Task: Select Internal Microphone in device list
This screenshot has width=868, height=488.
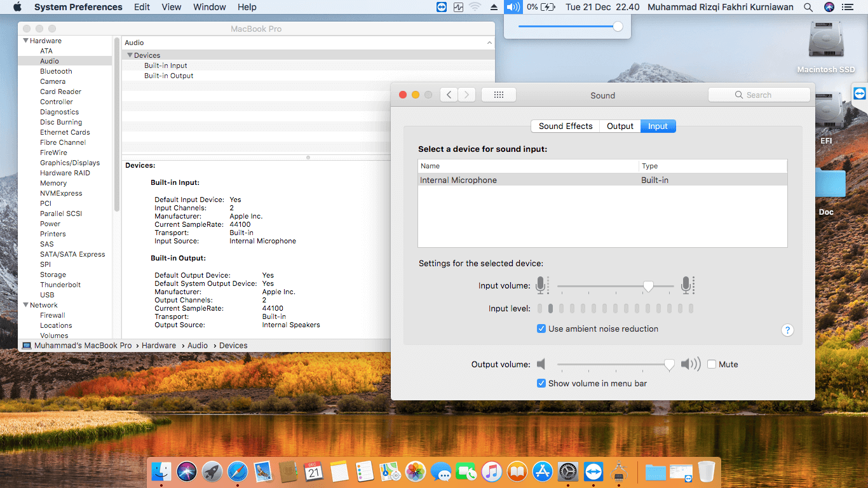Action: point(602,180)
